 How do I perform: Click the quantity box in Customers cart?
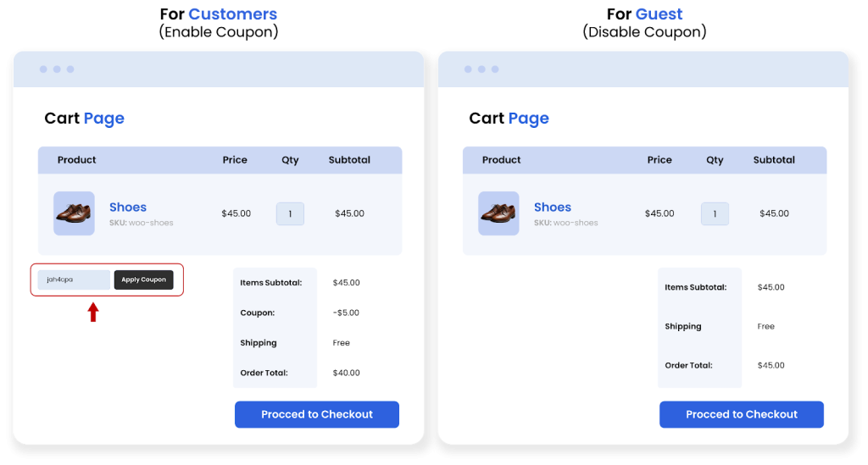(x=290, y=213)
